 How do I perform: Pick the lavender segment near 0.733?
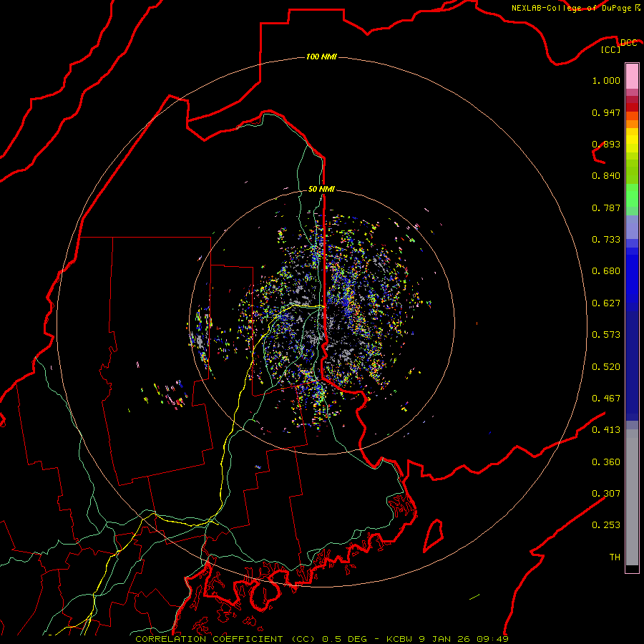pos(632,227)
